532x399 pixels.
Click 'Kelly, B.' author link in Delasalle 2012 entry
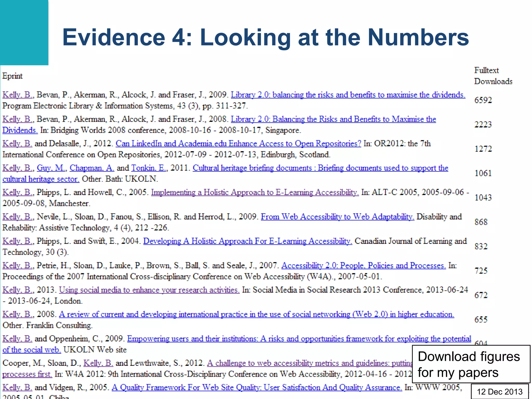(17, 144)
